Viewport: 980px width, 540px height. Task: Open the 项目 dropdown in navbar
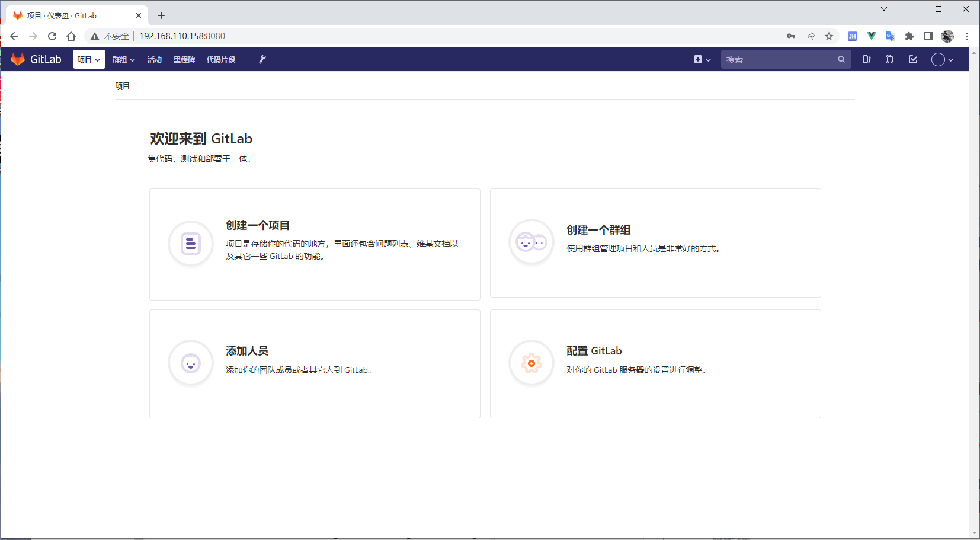[89, 59]
